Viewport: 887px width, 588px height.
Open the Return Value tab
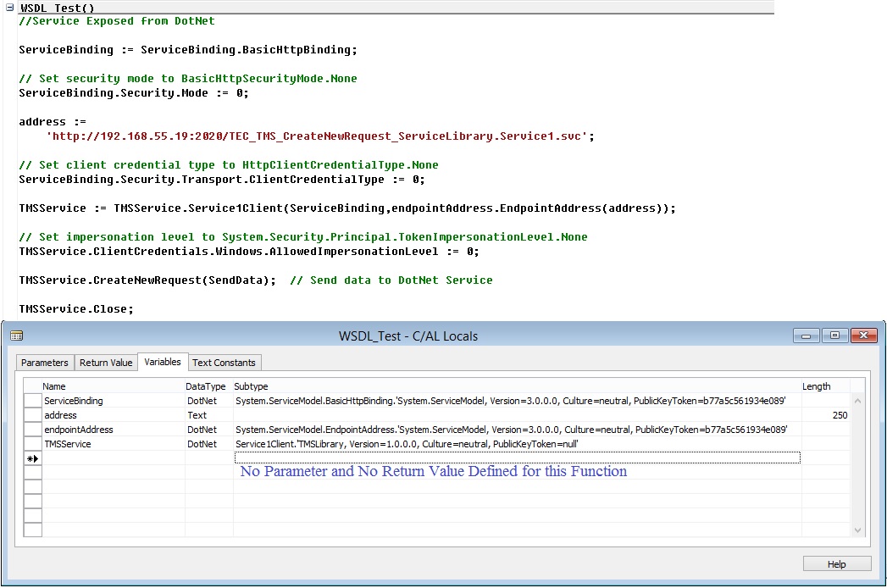pos(105,362)
